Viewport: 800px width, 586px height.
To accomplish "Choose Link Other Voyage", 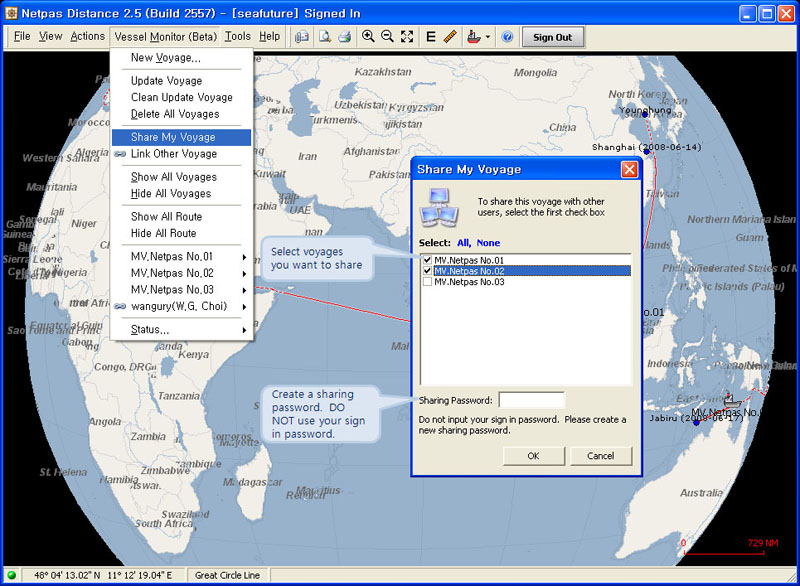I will pos(181,154).
